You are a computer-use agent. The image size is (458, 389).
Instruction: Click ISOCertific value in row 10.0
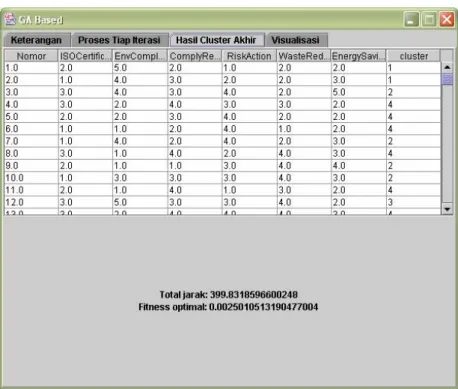85,178
